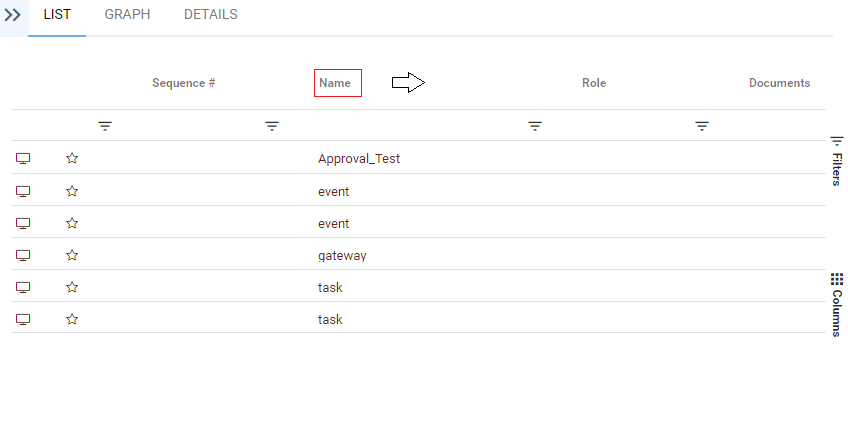848x425 pixels.
Task: Switch to the GRAPH tab
Action: point(127,15)
